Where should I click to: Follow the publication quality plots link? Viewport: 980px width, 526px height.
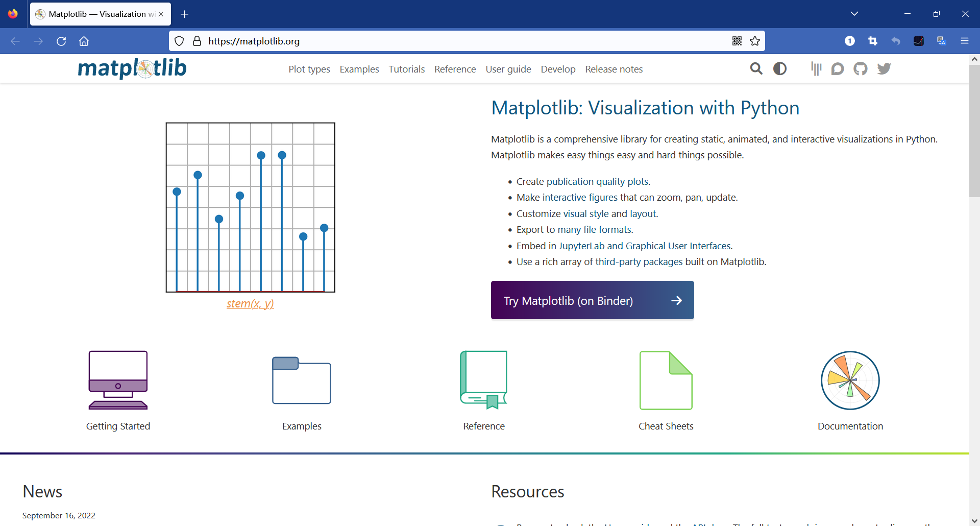coord(598,182)
